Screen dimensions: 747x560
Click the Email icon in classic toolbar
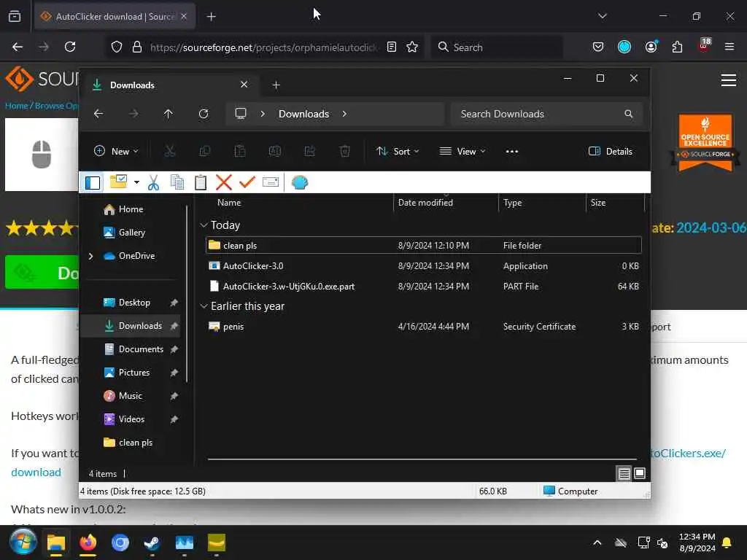271,182
